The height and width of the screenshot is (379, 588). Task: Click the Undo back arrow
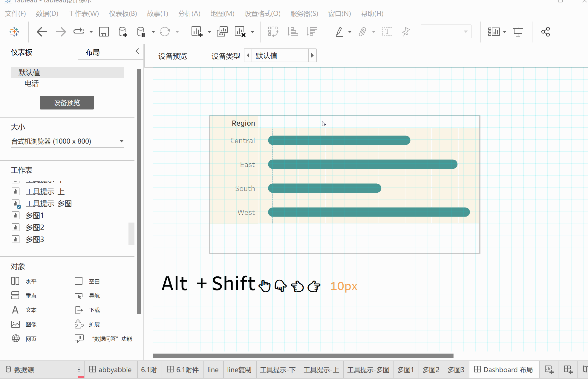tap(42, 32)
